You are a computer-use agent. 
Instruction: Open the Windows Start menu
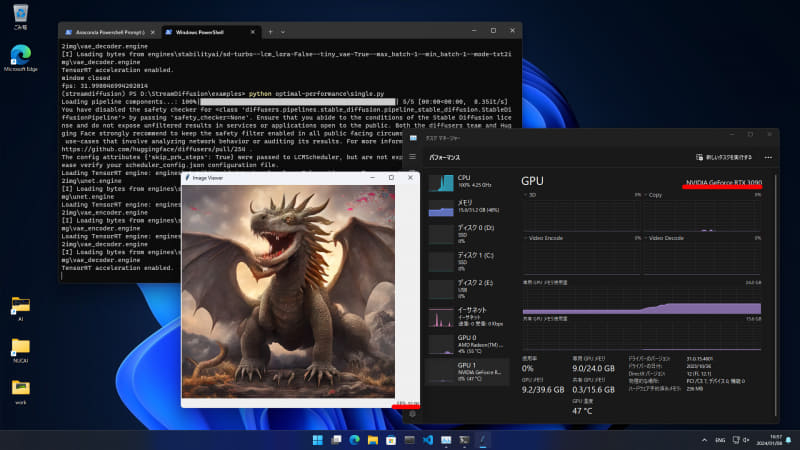pos(318,440)
